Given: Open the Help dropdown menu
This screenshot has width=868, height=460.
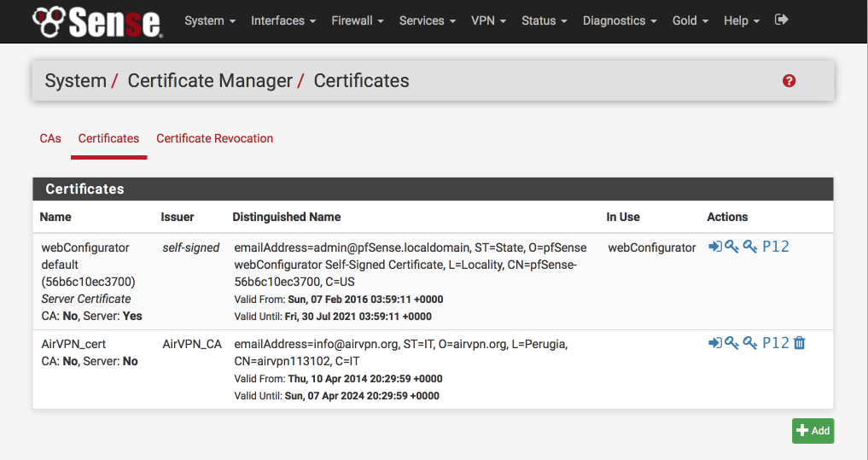Looking at the screenshot, I should [x=742, y=20].
